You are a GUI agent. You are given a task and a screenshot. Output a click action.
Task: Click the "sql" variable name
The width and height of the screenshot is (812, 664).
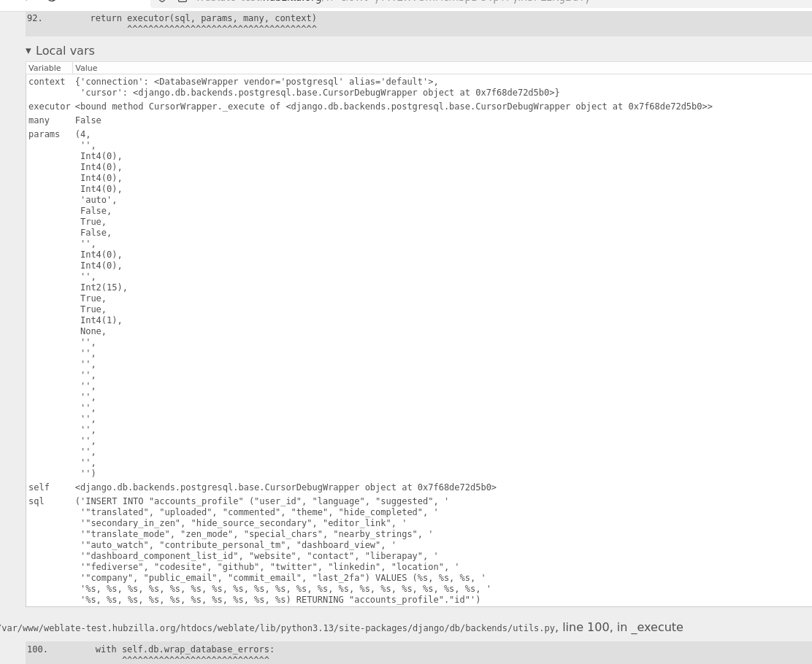[x=37, y=501]
